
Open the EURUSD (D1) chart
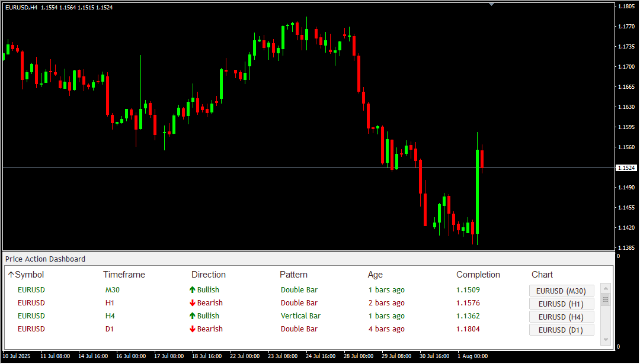point(561,330)
